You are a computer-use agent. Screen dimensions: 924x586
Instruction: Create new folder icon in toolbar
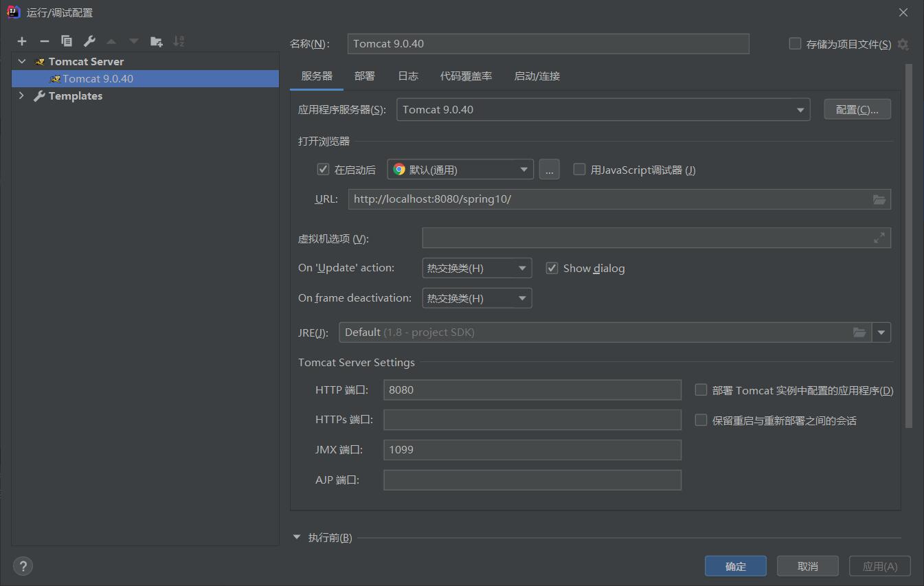pos(157,41)
